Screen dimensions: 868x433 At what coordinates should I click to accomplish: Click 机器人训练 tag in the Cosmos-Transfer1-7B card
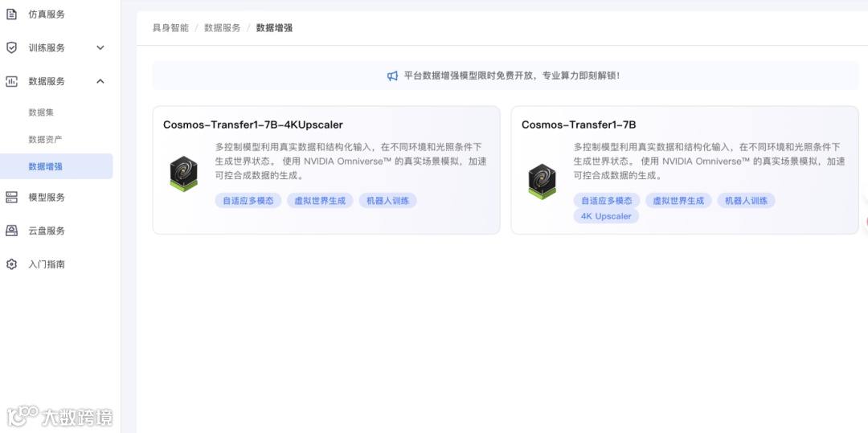click(x=746, y=201)
